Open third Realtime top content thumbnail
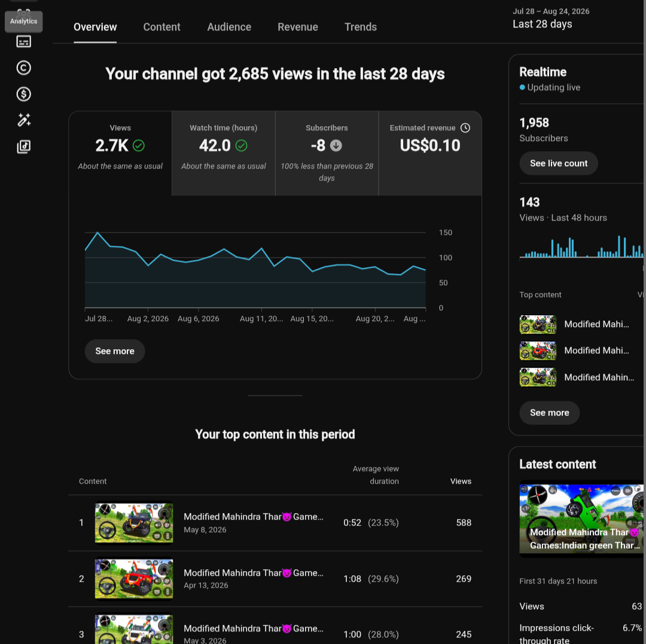The width and height of the screenshot is (646, 644). [x=538, y=377]
